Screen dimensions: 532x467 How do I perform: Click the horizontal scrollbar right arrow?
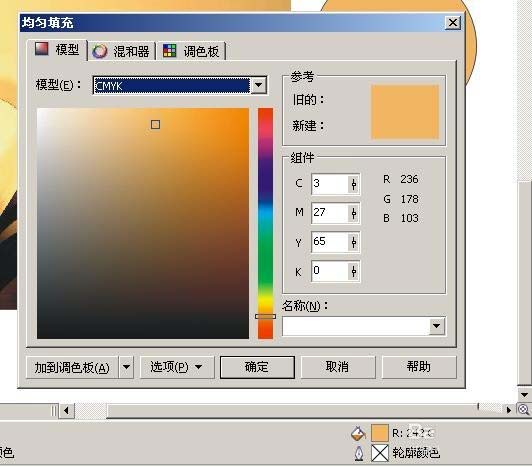click(509, 410)
